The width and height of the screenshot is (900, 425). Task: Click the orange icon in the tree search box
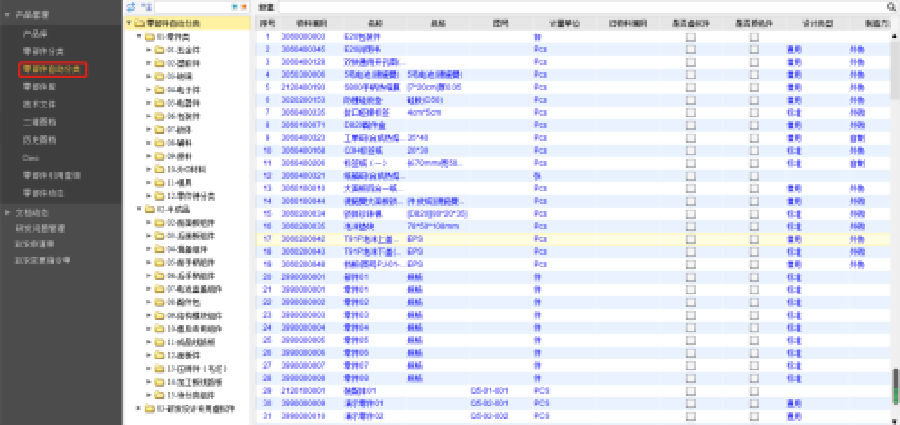pos(243,7)
